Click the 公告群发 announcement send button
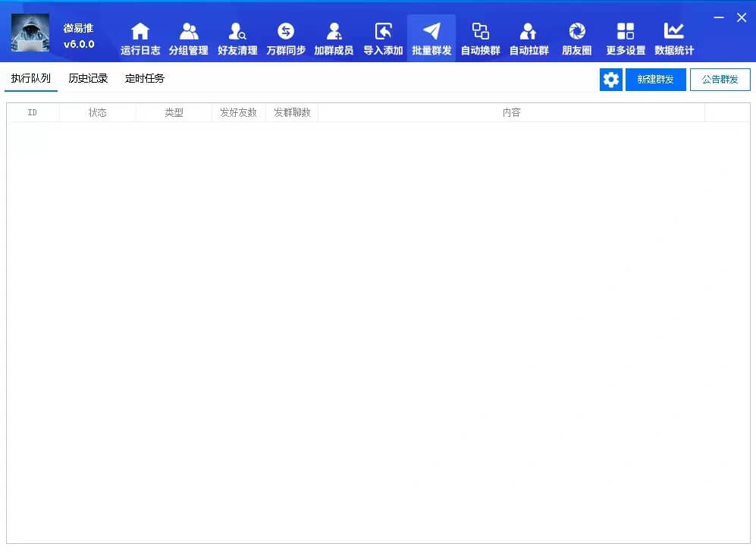Viewport: 756px width, 553px height. pos(720,79)
